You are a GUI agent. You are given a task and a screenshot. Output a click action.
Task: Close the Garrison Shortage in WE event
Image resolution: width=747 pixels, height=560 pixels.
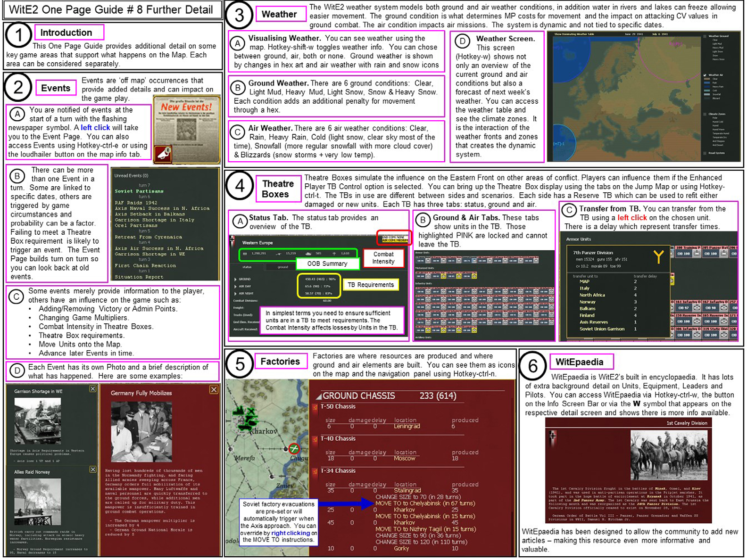[x=93, y=389]
